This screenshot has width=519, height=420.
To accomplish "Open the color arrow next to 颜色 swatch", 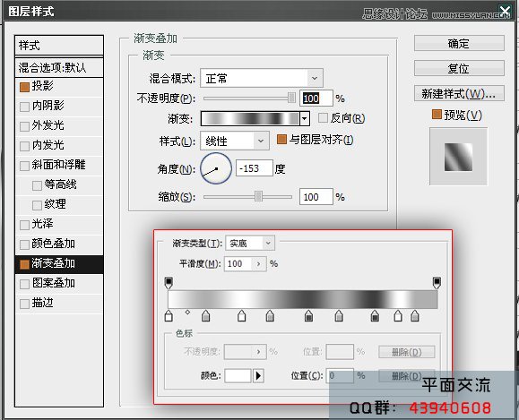I will [258, 376].
